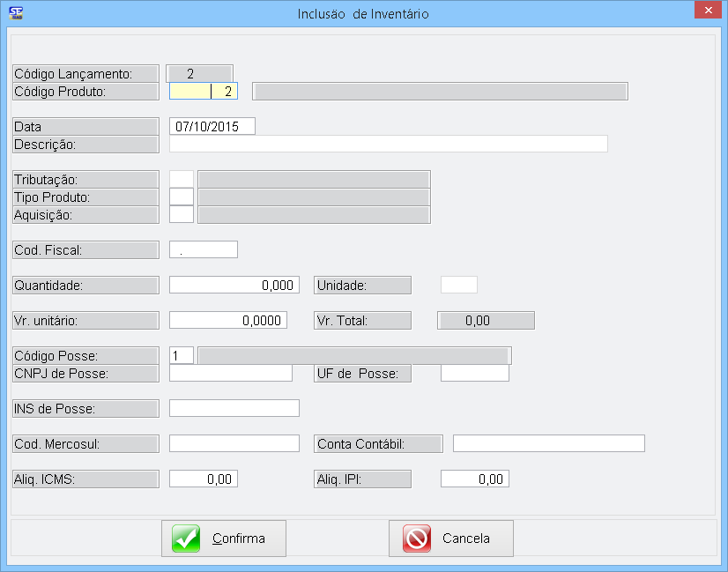This screenshot has width=728, height=572.
Task: Click the app icon in title bar
Action: tap(15, 13)
